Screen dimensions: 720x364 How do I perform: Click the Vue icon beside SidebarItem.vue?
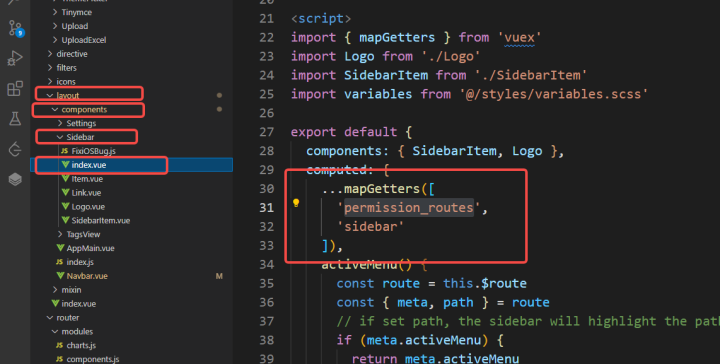[65, 220]
